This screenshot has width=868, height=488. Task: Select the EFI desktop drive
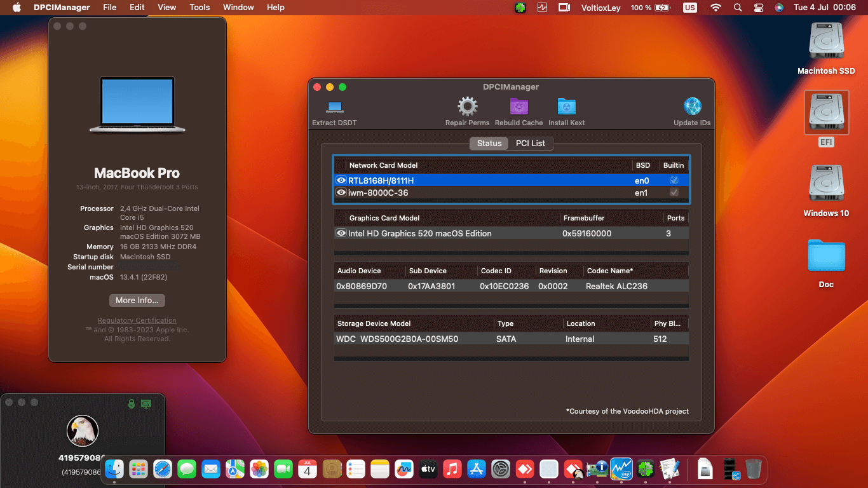tap(826, 119)
